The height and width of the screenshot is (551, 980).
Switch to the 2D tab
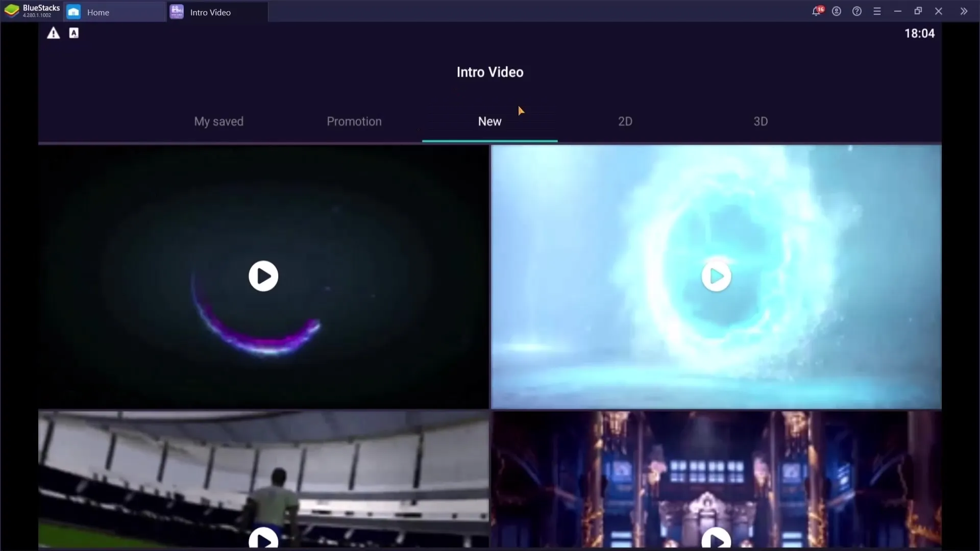625,121
